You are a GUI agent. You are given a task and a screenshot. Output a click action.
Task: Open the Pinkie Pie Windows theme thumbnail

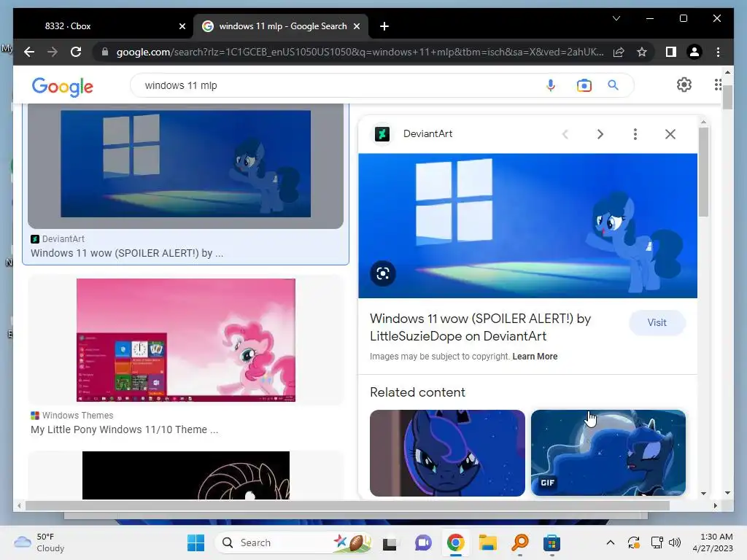186,340
